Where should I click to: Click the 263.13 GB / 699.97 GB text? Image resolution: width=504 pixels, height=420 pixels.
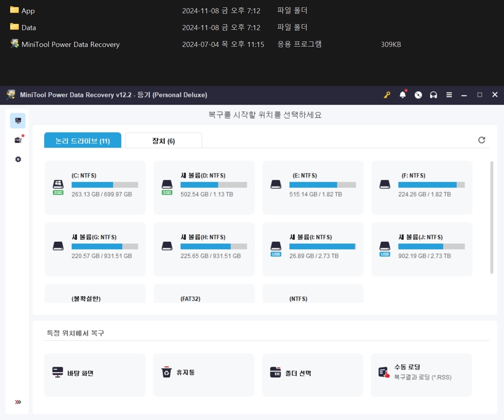pos(102,194)
